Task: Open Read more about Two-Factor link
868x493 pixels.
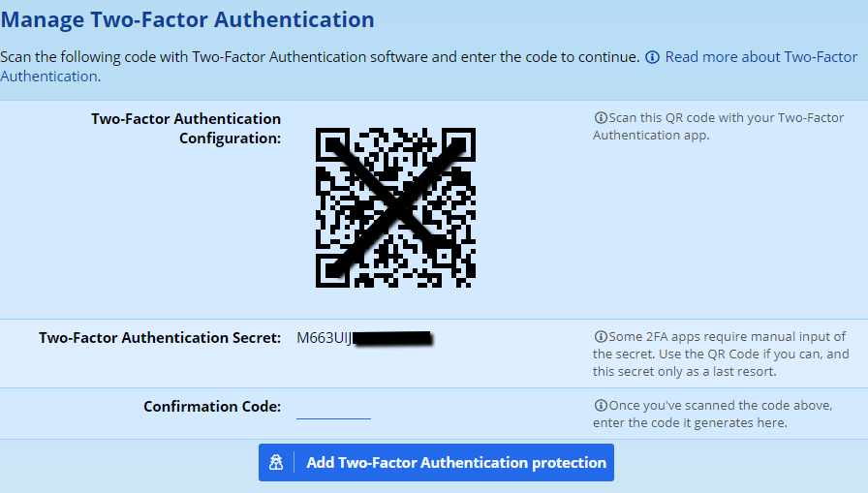Action: [760, 57]
